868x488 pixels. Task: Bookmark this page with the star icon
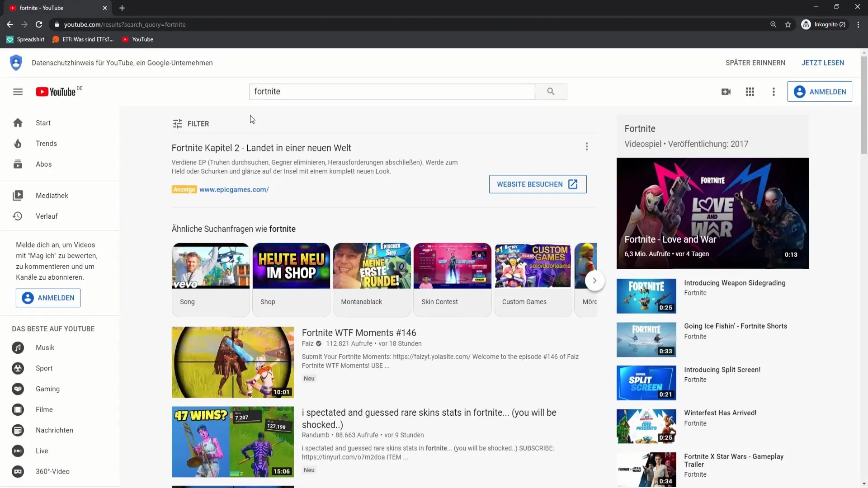tap(788, 24)
